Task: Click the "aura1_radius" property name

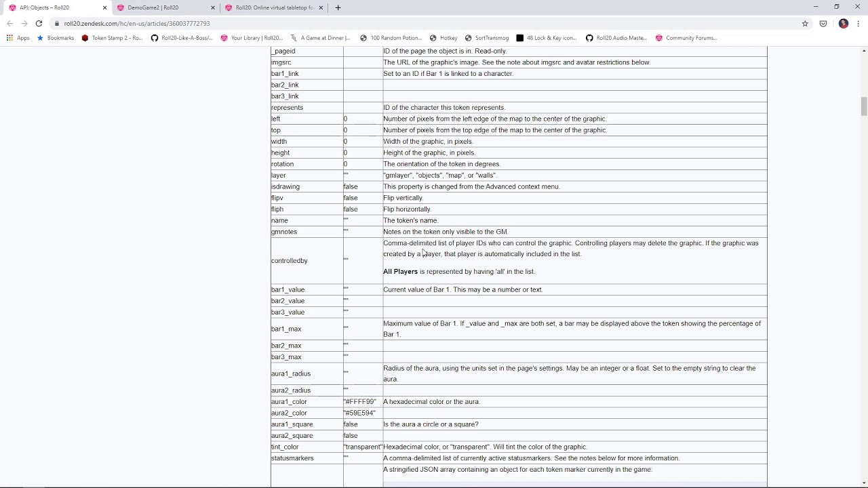Action: 291,374
